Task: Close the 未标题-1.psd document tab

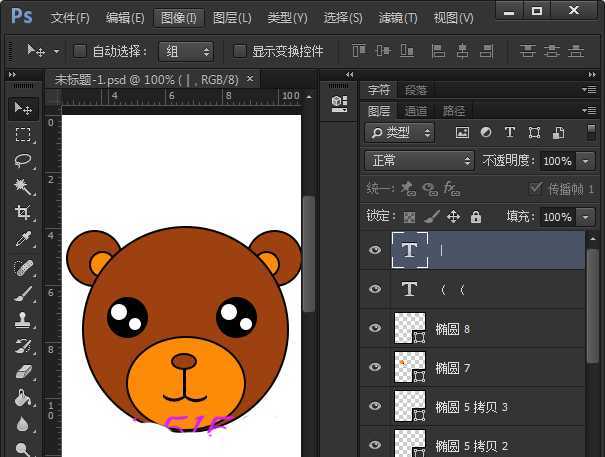Action: coord(249,78)
